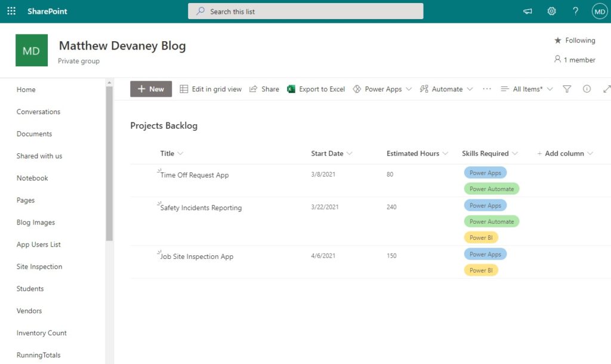Open the Title column sort dropdown

pos(171,153)
